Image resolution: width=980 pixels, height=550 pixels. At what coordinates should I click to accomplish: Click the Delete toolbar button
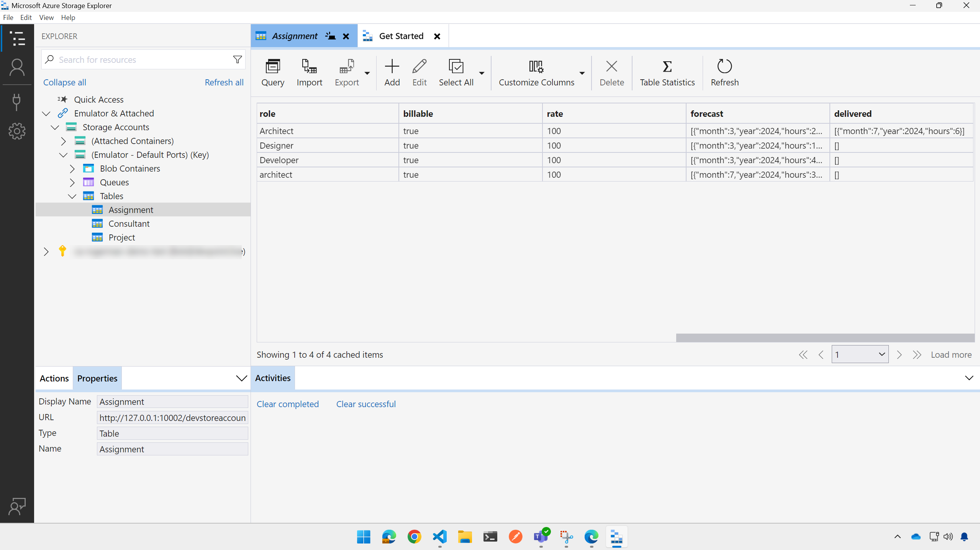[x=611, y=73]
